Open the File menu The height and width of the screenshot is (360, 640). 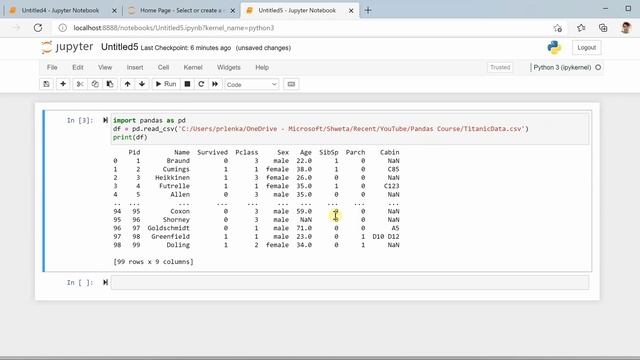52,67
